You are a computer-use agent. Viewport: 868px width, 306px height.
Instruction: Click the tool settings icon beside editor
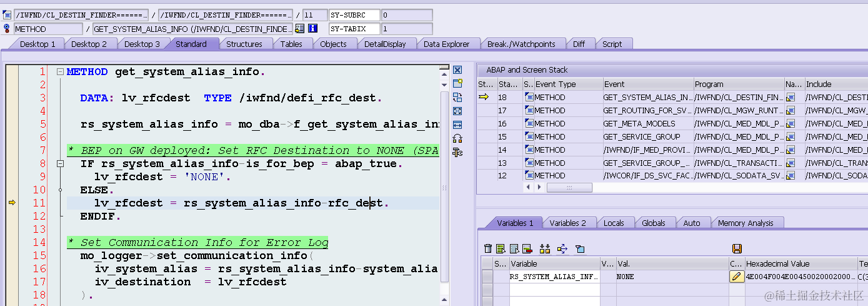point(457,152)
